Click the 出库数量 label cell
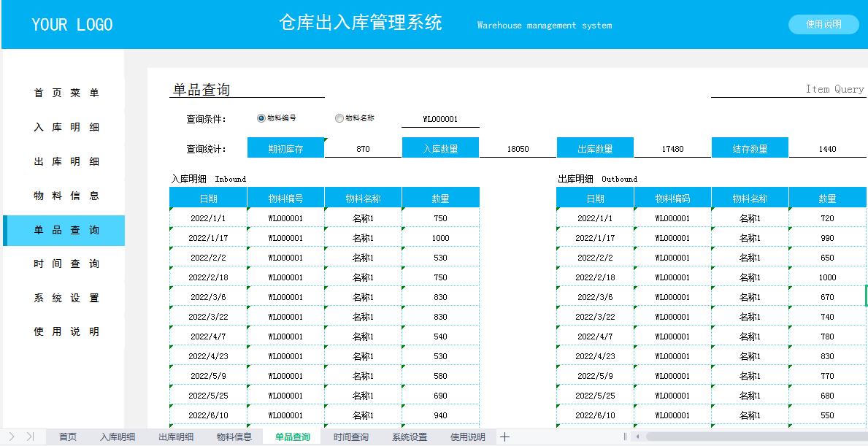Screen dimensions: 868x446 (595, 149)
